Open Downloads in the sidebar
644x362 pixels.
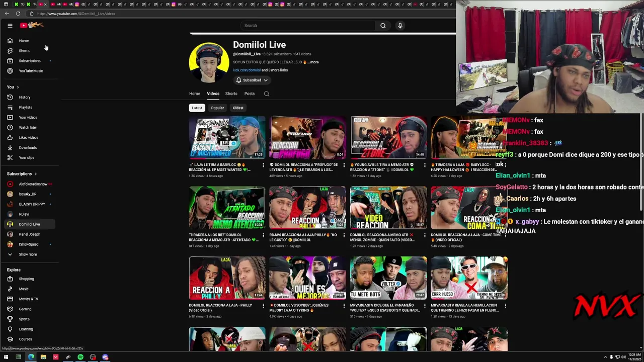[28, 147]
